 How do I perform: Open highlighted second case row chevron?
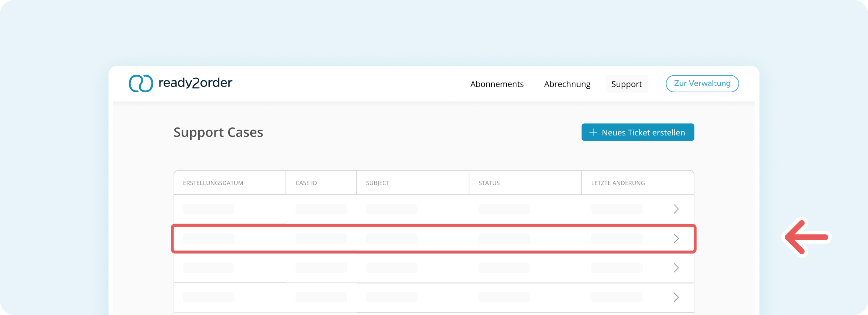676,238
